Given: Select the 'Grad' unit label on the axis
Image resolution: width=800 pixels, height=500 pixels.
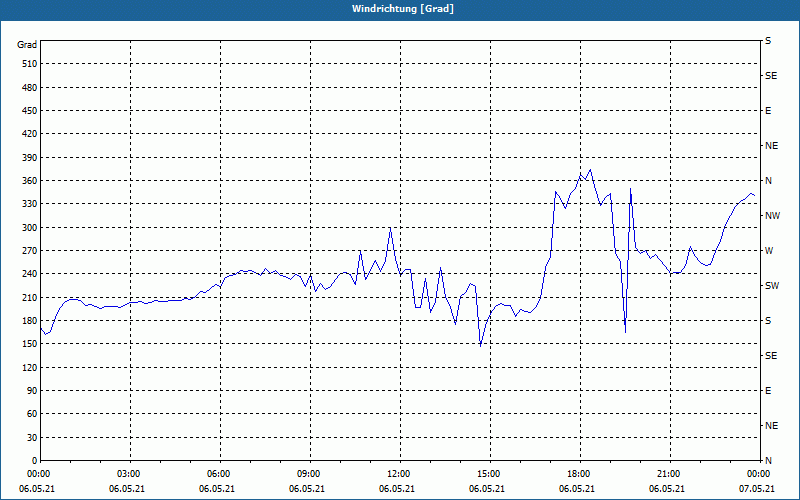Looking at the screenshot, I should coord(27,45).
